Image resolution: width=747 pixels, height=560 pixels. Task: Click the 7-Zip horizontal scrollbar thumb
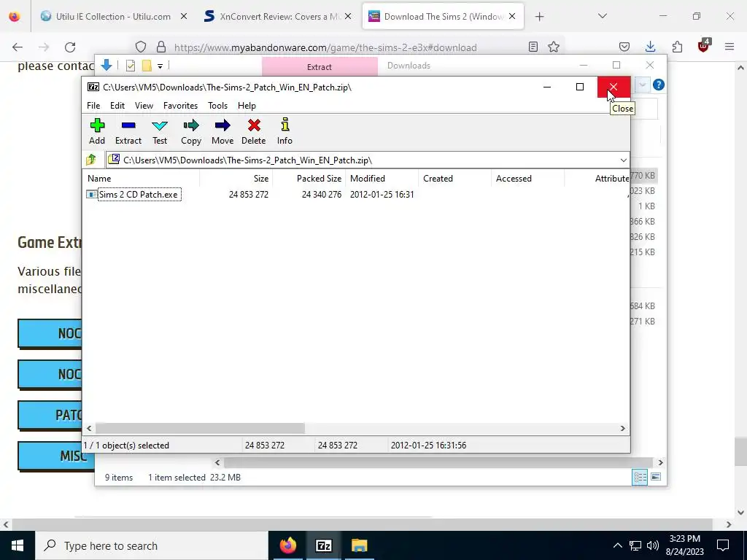200,429
